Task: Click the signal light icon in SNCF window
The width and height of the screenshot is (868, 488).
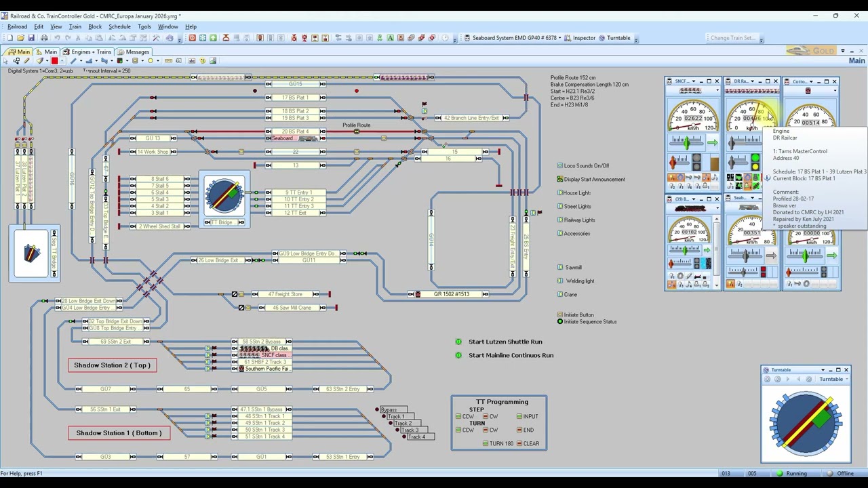Action: (696, 161)
